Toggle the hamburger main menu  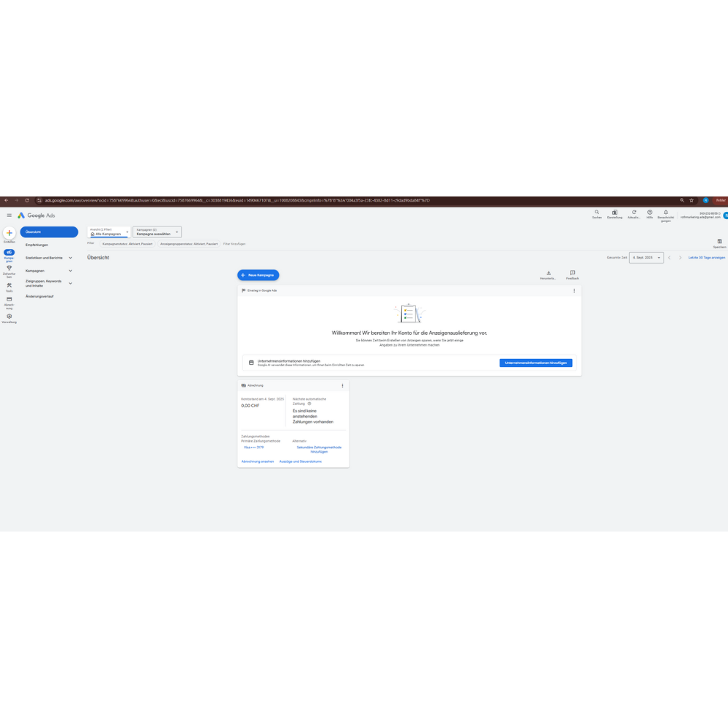point(9,215)
